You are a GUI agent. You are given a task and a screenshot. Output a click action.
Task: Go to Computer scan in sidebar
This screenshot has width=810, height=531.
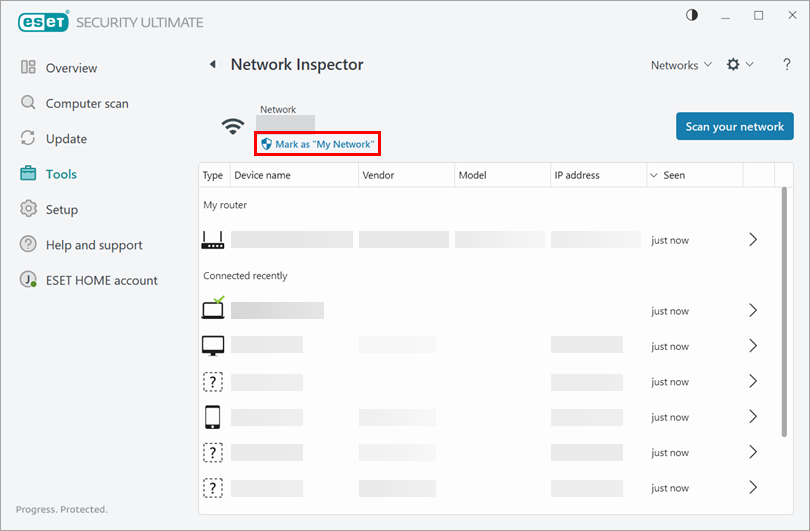coord(86,103)
